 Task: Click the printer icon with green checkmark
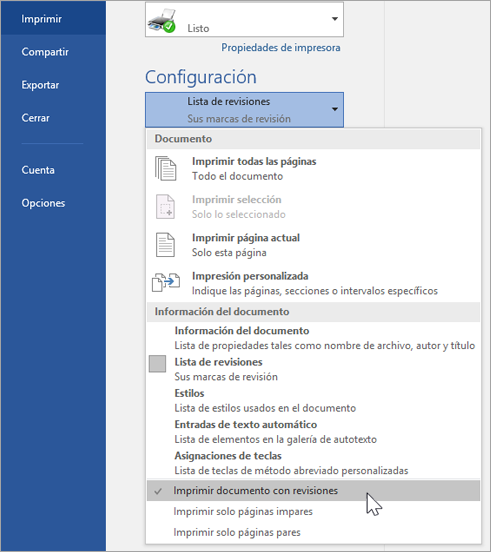pyautogui.click(x=162, y=21)
